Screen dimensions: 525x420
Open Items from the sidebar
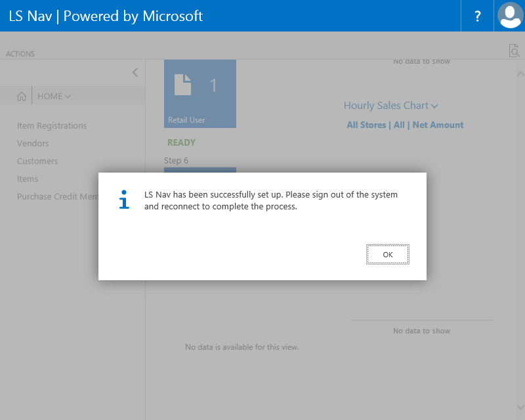pyautogui.click(x=28, y=179)
